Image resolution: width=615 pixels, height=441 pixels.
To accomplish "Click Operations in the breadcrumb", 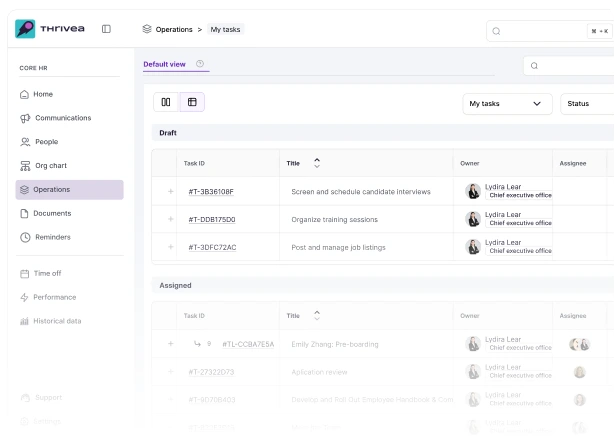I will click(173, 29).
